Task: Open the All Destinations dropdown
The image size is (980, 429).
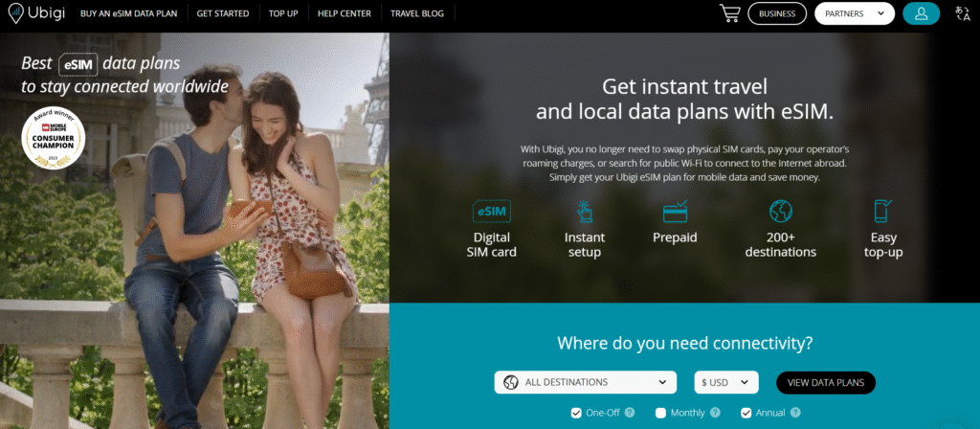Action: [x=585, y=382]
